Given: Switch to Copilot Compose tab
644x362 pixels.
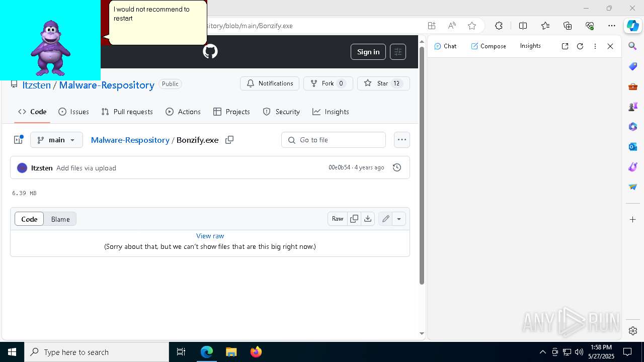Looking at the screenshot, I should click(489, 46).
